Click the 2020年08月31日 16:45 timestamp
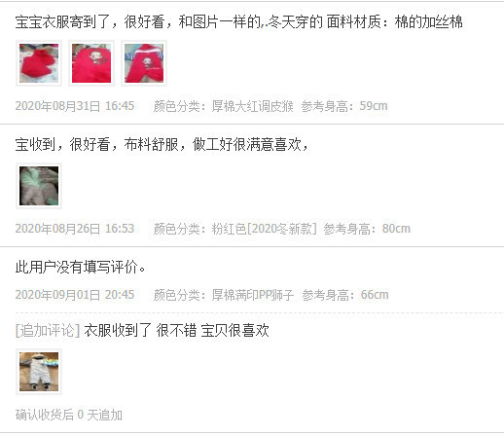 coord(75,106)
